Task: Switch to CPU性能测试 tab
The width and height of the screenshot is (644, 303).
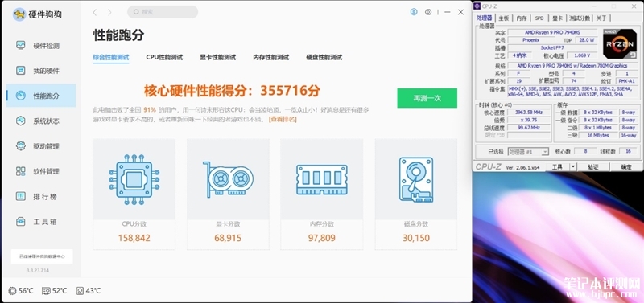Action: click(x=164, y=57)
